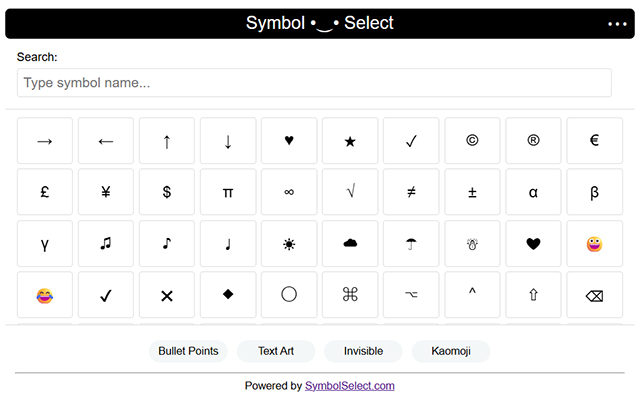
Task: Select the beamed music notes symbol
Action: [x=106, y=243]
